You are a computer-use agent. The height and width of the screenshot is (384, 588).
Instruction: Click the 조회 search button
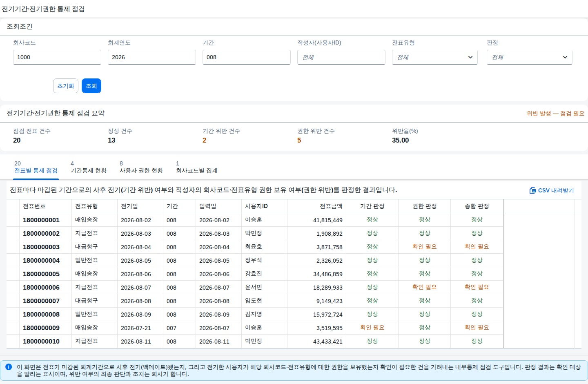[x=91, y=86]
